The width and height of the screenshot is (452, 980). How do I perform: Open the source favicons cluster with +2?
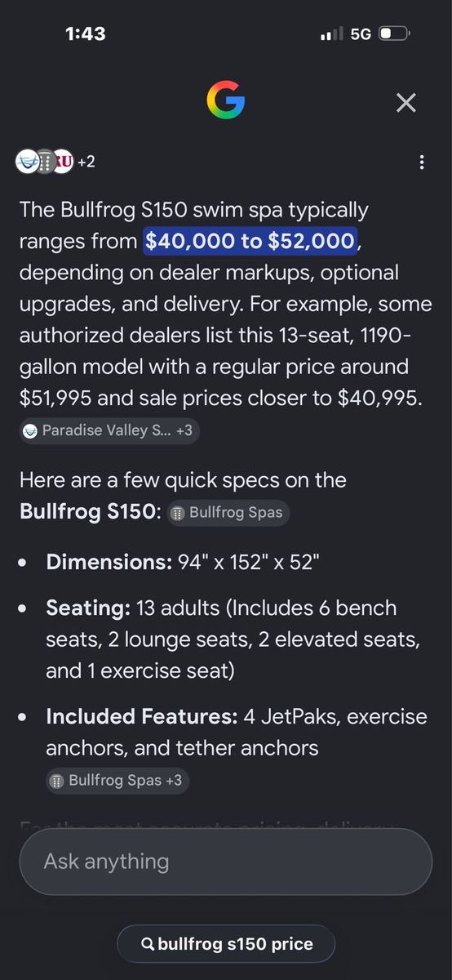[55, 162]
